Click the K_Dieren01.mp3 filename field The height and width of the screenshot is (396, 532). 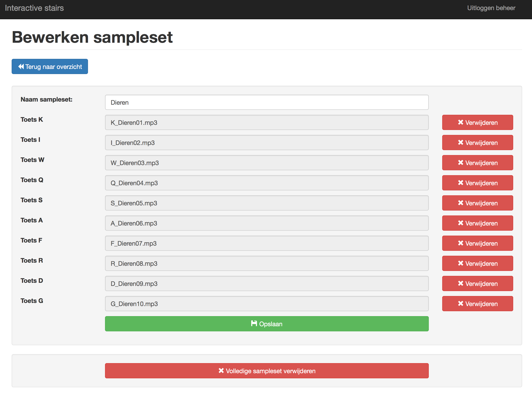pyautogui.click(x=266, y=123)
